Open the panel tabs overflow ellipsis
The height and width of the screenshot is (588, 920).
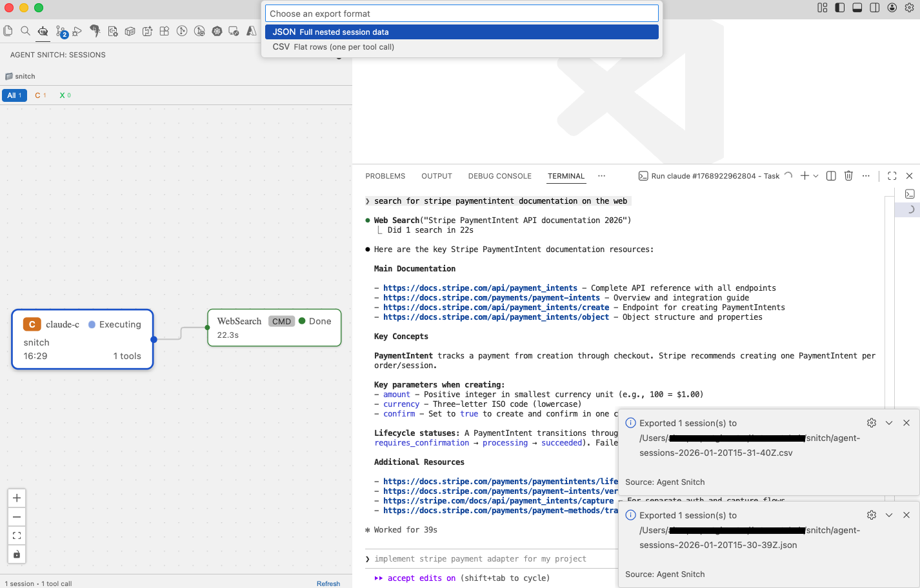602,176
